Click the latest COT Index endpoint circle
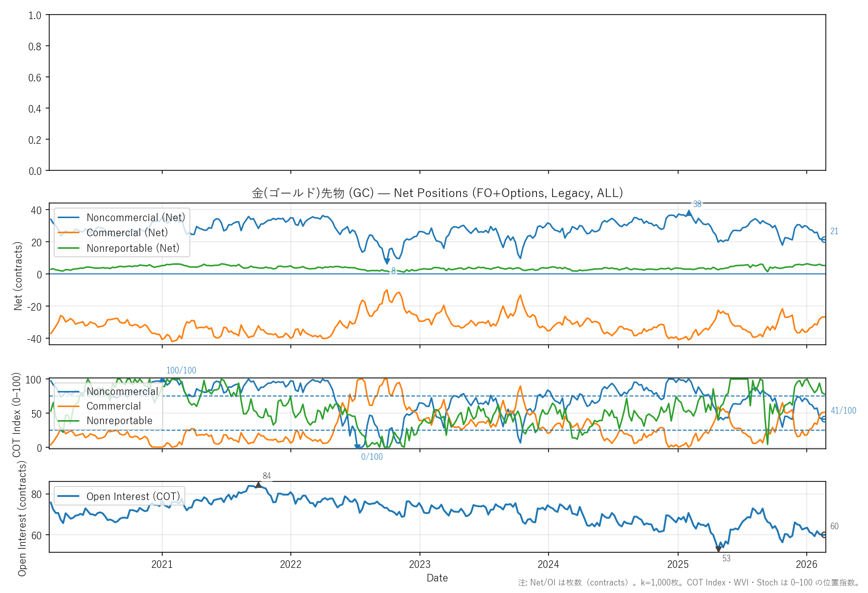 click(x=824, y=418)
